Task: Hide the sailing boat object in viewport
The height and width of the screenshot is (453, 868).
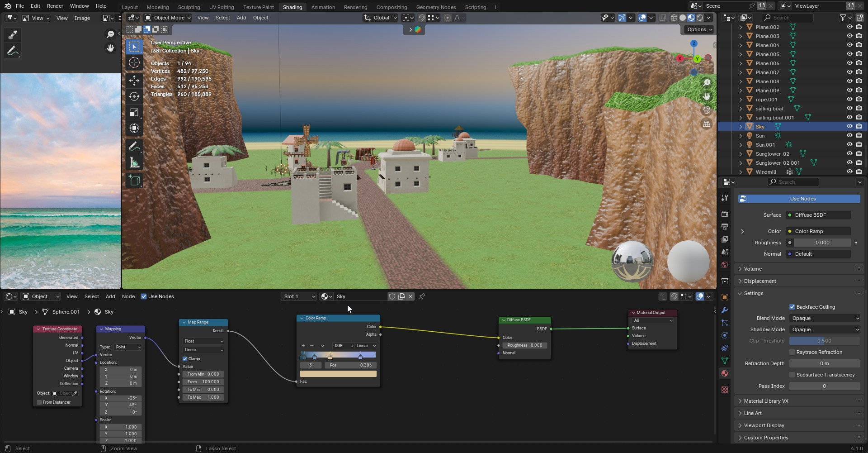Action: (x=849, y=109)
